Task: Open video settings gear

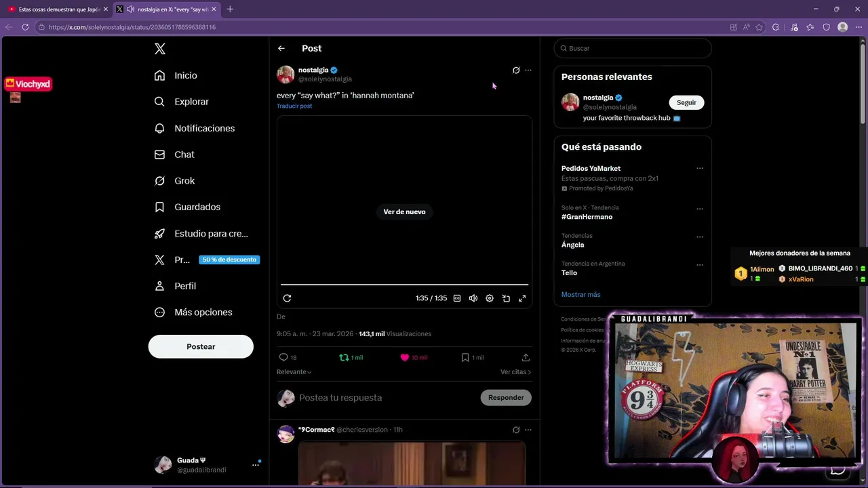Action: click(x=490, y=298)
